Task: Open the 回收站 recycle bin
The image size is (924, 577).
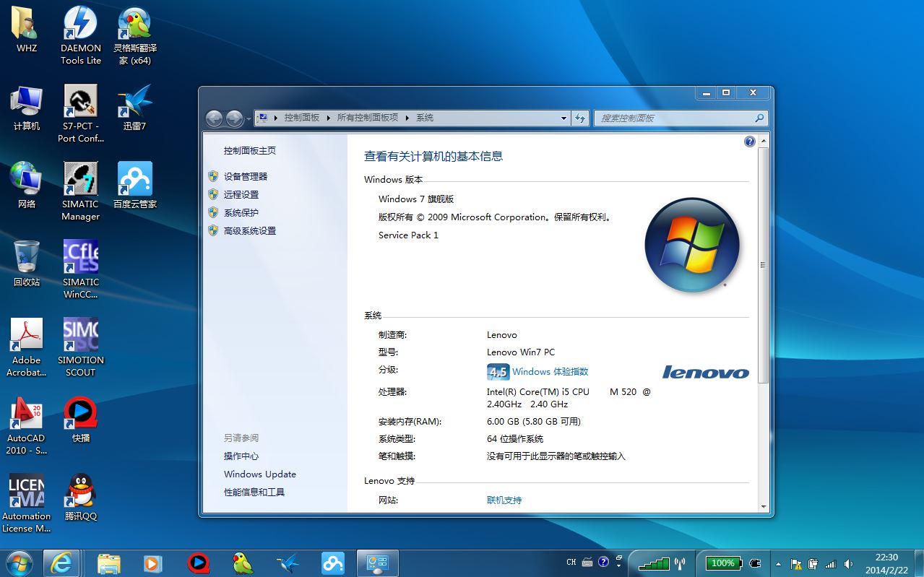Action: (x=27, y=264)
